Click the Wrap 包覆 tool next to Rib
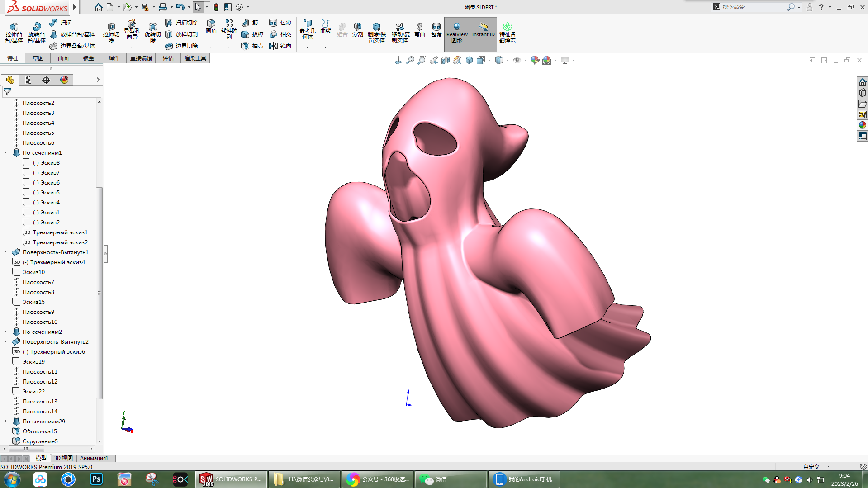Screen dimensions: 868x488 pyautogui.click(x=280, y=22)
